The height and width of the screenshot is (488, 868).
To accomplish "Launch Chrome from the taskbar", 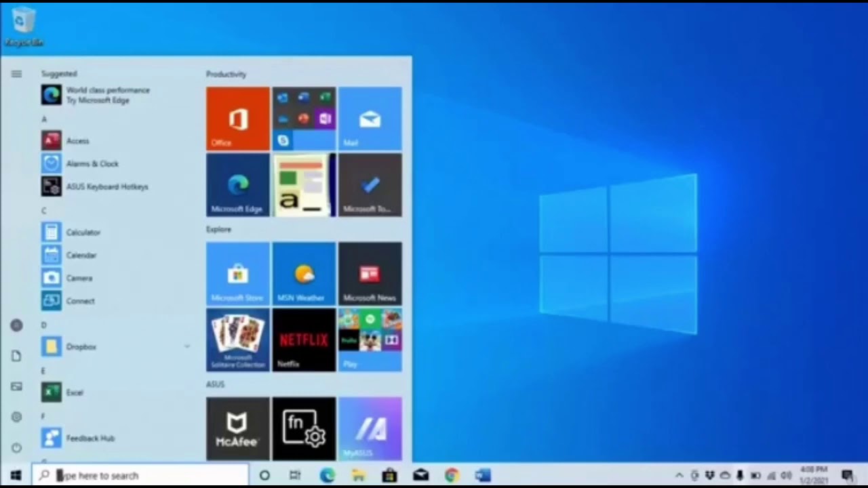I will click(x=452, y=475).
